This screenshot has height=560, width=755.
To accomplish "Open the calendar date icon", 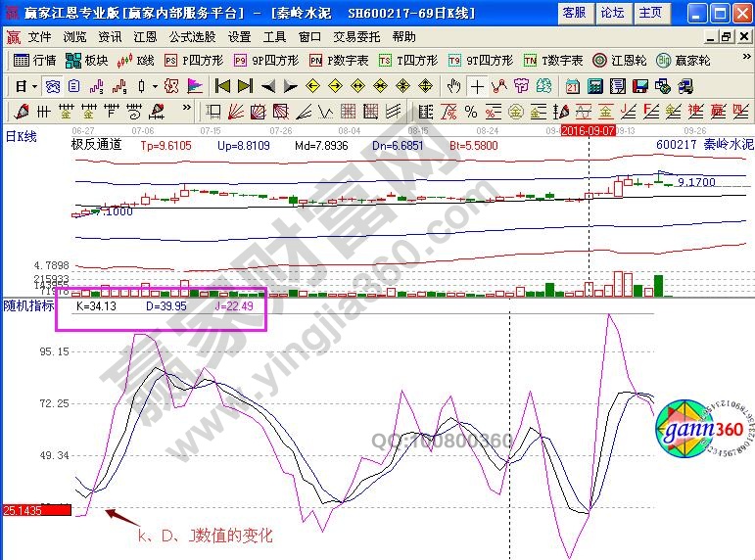I will [573, 87].
